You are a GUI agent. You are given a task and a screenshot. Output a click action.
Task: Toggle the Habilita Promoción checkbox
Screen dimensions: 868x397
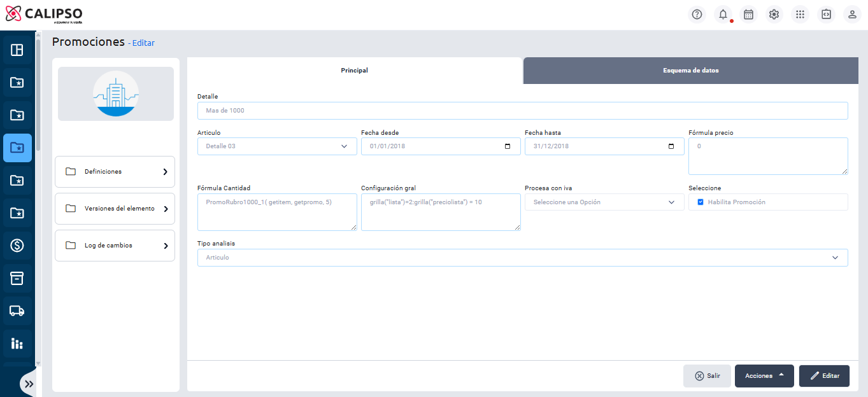(x=701, y=202)
